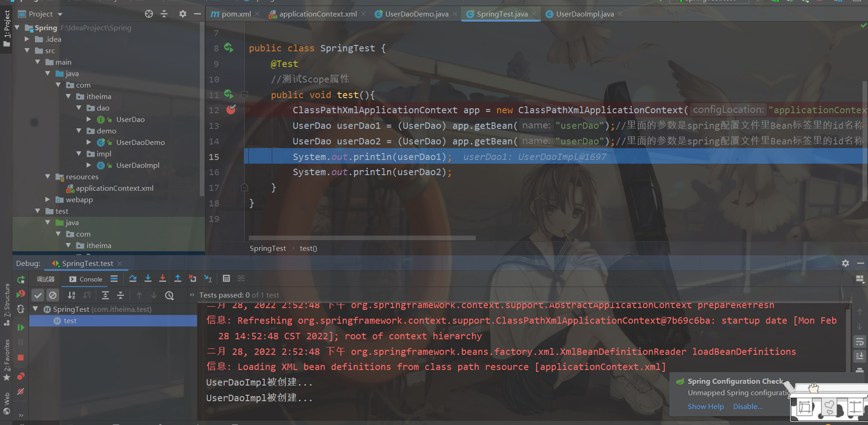This screenshot has width=868, height=425.
Task: Collapse the main folder
Action: (38, 62)
